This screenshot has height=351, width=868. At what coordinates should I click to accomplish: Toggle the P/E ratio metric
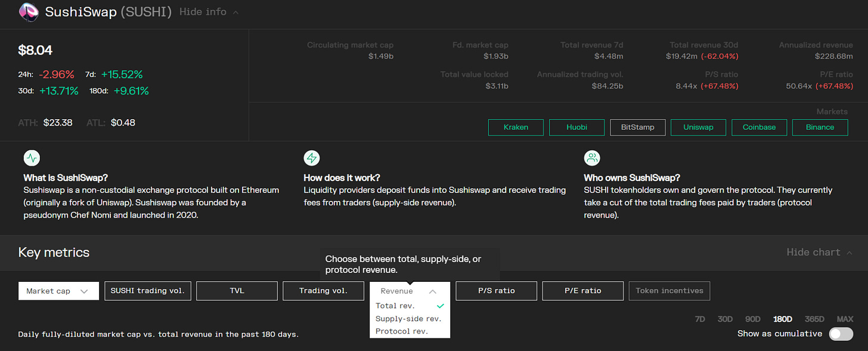click(582, 291)
